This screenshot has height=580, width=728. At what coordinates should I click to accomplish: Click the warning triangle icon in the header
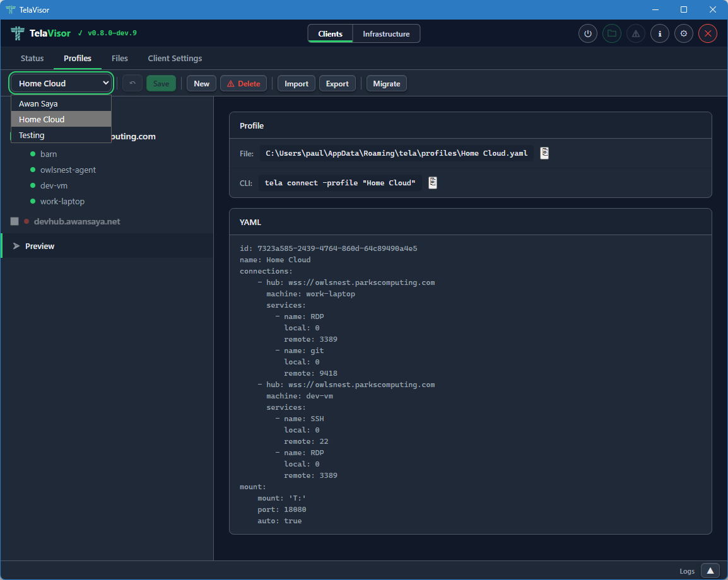[635, 33]
